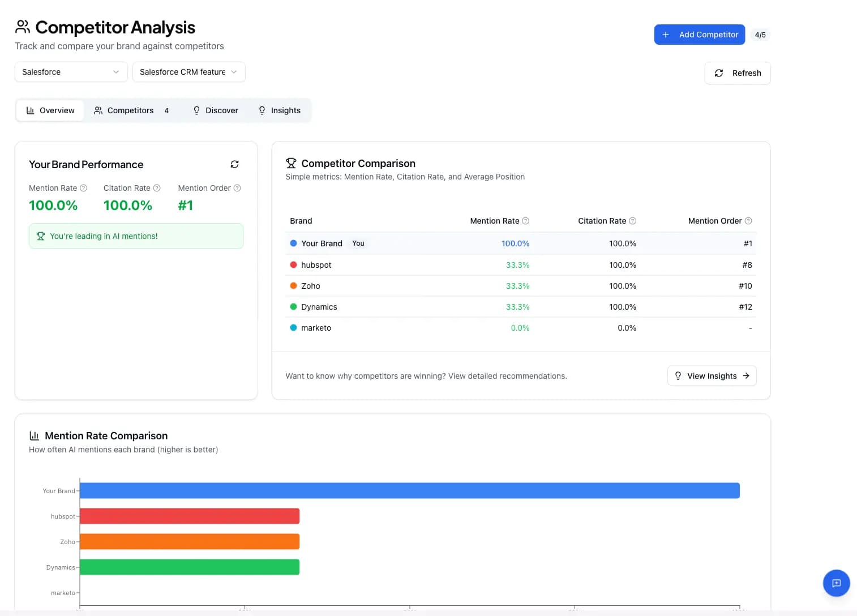The width and height of the screenshot is (857, 616).
Task: Click the green dot for Dynamics row
Action: [x=293, y=306]
